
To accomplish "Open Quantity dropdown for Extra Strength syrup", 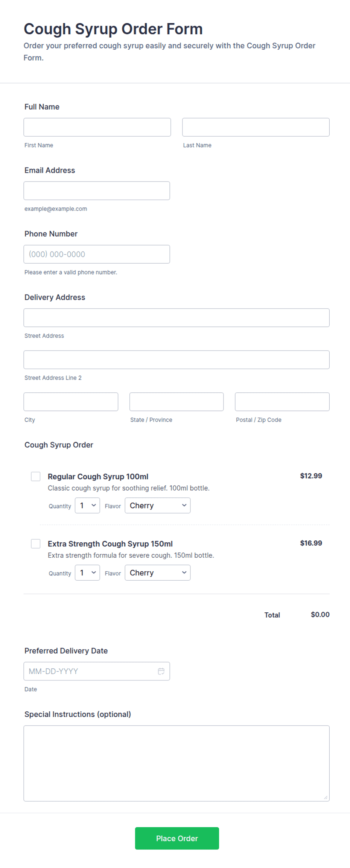I will pos(87,573).
